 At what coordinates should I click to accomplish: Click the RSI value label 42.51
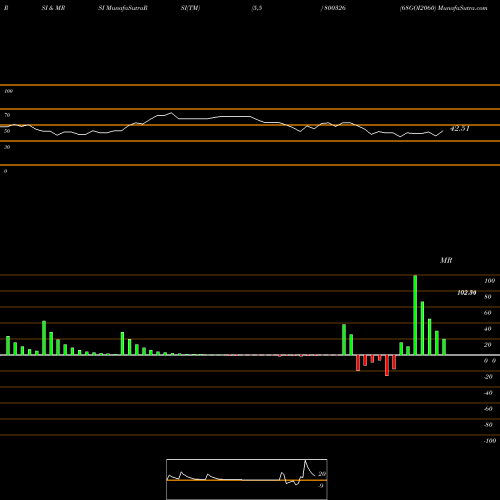[x=460, y=129]
